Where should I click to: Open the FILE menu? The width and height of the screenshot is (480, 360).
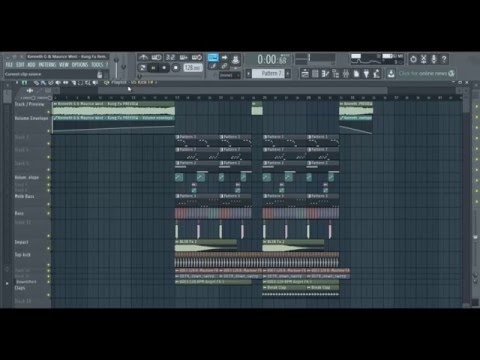[x=9, y=65]
